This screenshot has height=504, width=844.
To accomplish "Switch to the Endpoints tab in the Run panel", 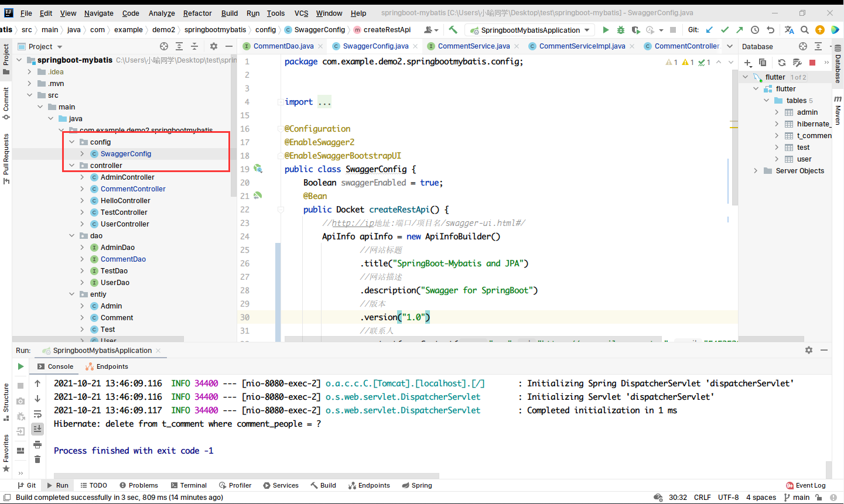I will point(107,366).
